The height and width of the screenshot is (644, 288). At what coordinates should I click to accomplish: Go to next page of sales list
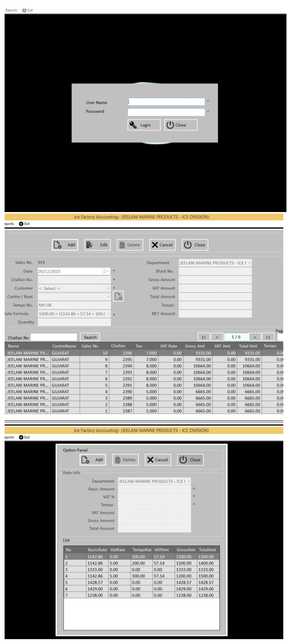point(255,337)
